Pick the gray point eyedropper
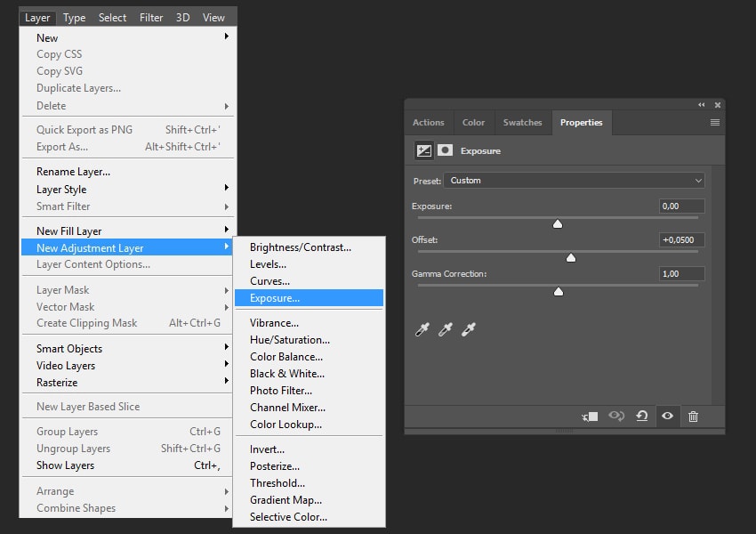Screen dimensions: 756x534 (x=446, y=330)
